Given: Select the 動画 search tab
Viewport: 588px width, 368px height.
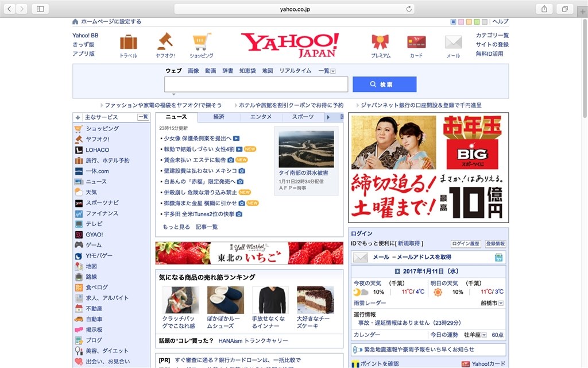Looking at the screenshot, I should coord(211,71).
